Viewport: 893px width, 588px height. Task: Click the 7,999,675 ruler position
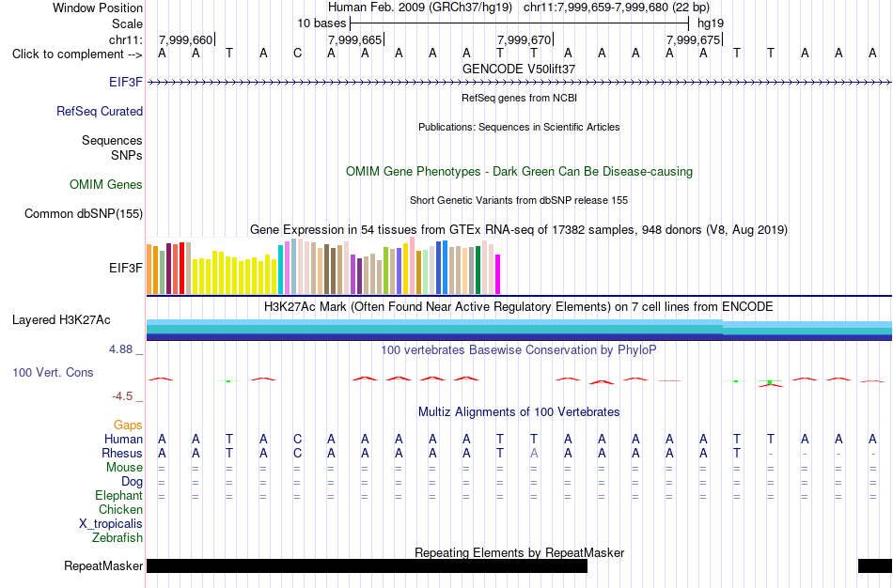pos(693,39)
